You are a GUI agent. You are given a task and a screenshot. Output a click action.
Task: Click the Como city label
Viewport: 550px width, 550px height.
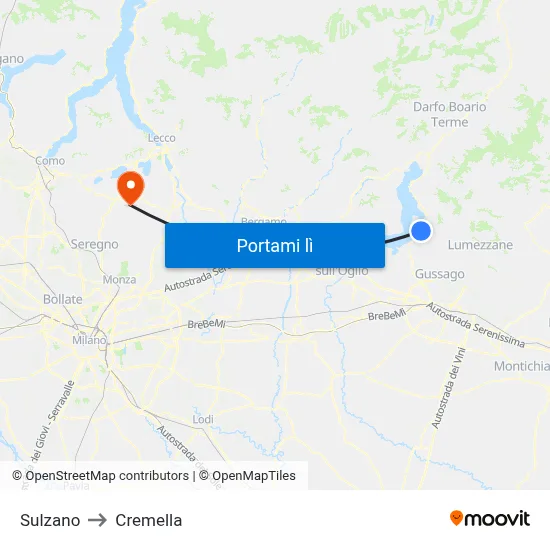pos(50,161)
